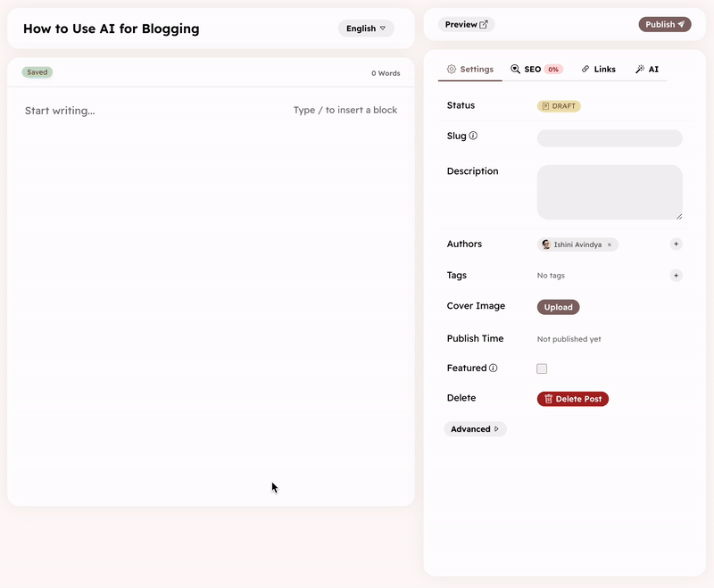Publish the blog post
This screenshot has width=714, height=588.
click(665, 25)
